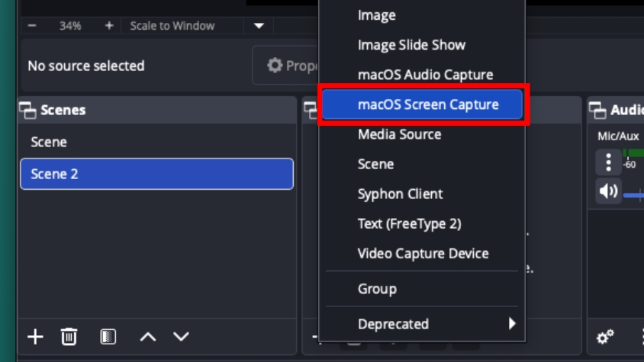This screenshot has width=644, height=362.
Task: Delete the selected scene using trash icon
Action: tap(69, 336)
